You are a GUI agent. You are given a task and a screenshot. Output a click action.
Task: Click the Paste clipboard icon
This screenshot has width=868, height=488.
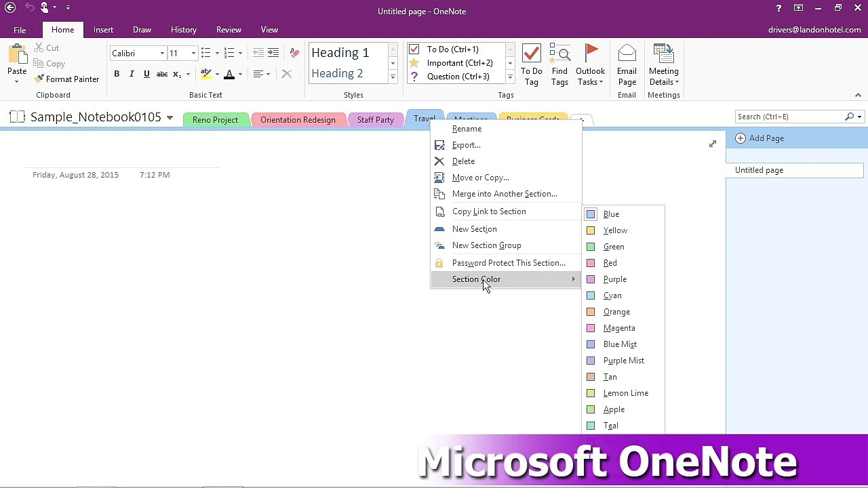[17, 54]
